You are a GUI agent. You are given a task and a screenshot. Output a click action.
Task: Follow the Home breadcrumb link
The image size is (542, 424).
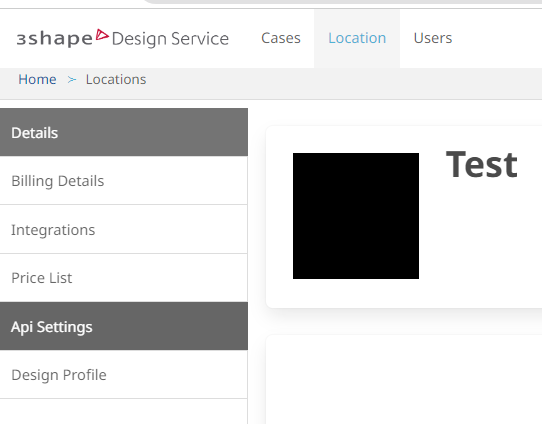pyautogui.click(x=37, y=79)
